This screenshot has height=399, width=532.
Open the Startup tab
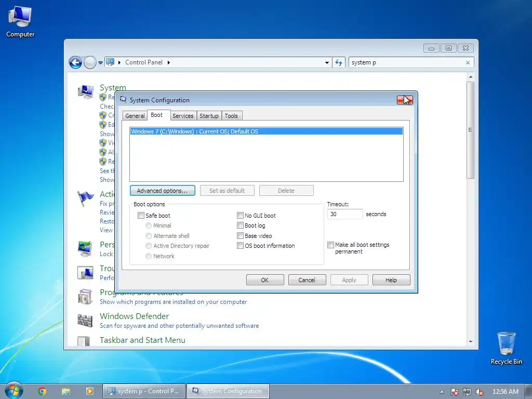(x=209, y=116)
